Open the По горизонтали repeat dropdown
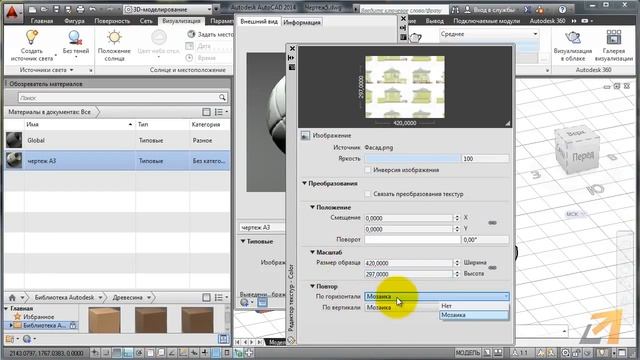 (x=436, y=296)
